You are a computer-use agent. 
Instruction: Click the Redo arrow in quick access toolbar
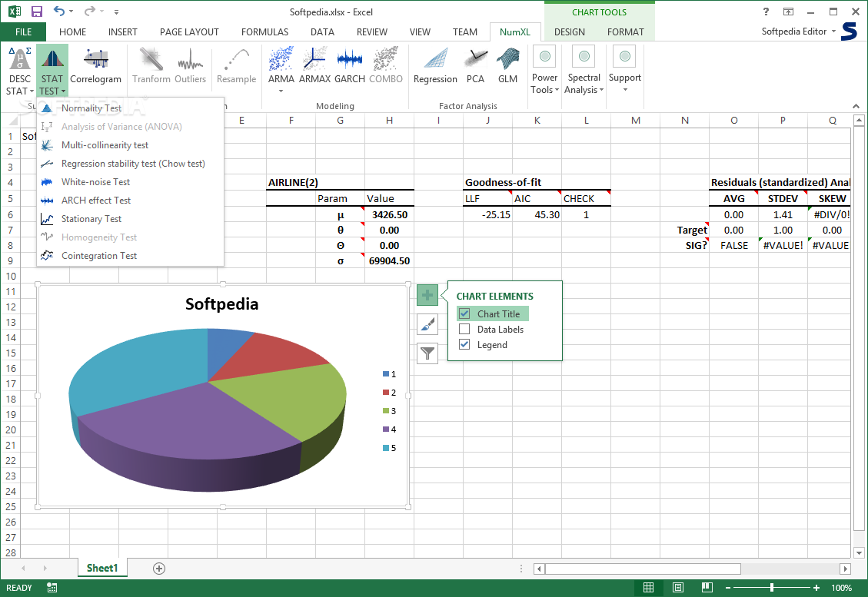click(89, 12)
